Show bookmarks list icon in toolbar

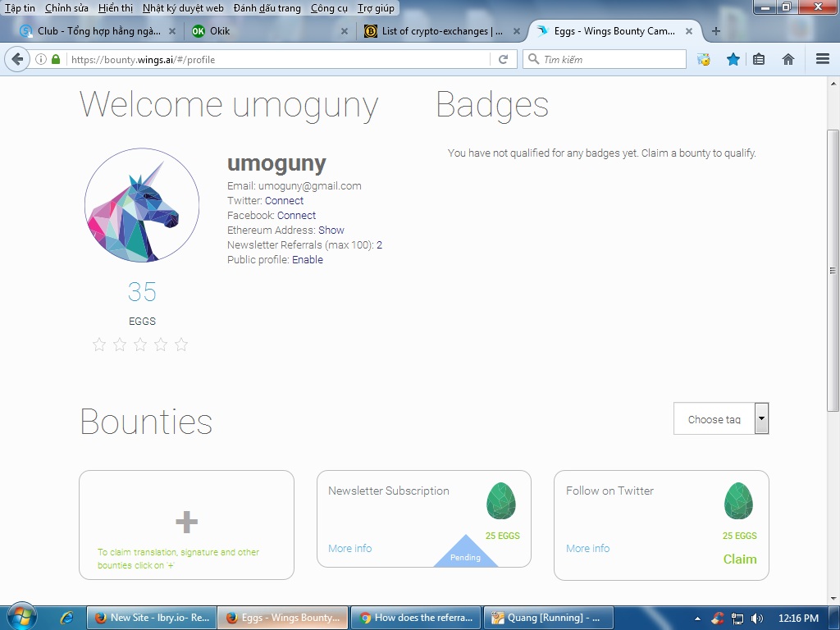759,59
